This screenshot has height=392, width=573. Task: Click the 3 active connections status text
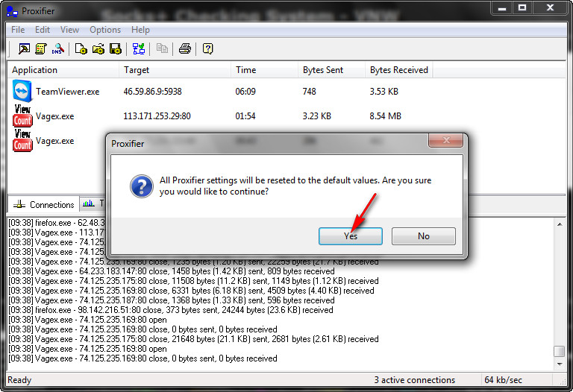click(414, 380)
